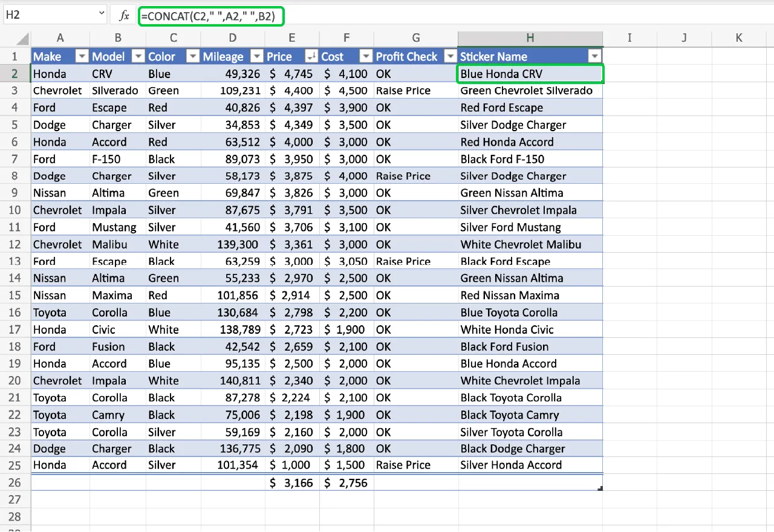Click the "Camry" model cell
The height and width of the screenshot is (532, 774).
[x=117, y=415]
